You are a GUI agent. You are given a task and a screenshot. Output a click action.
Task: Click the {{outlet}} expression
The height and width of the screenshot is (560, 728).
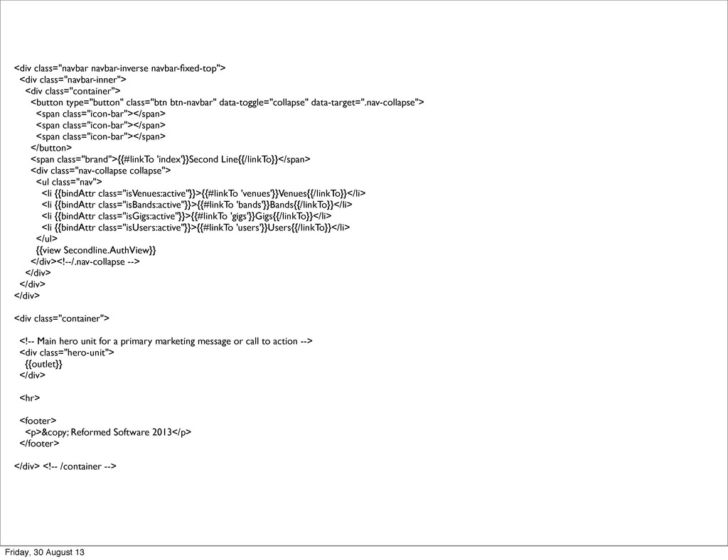(x=43, y=364)
